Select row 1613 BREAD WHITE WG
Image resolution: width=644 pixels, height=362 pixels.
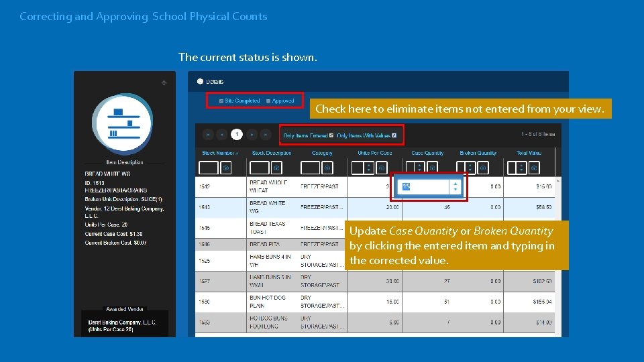pos(375,207)
